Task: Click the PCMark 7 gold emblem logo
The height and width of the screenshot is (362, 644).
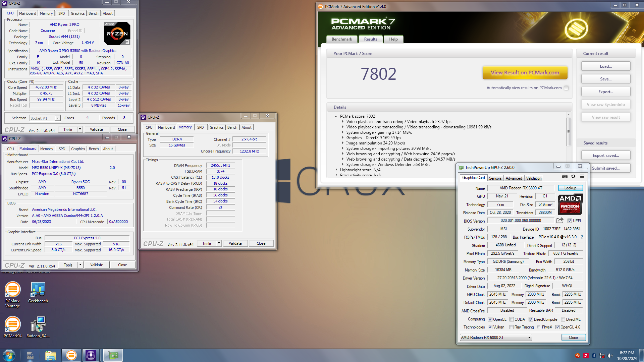Action: pos(576,29)
